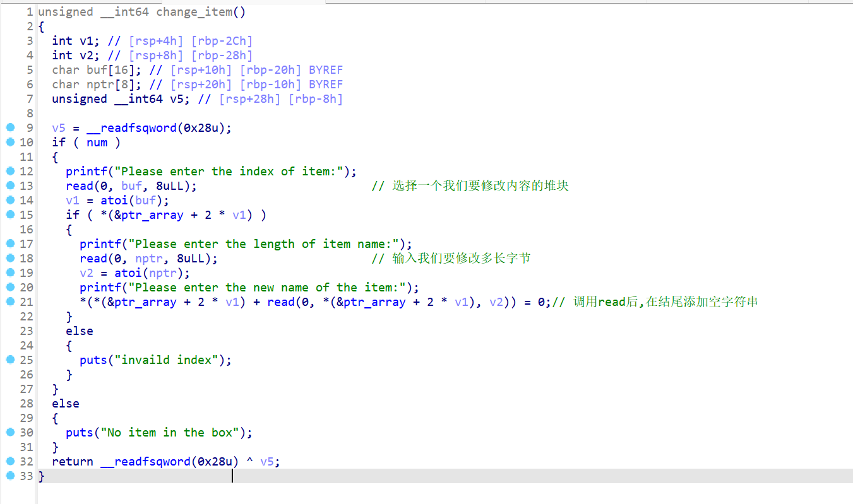This screenshot has height=504, width=853.
Task: Toggle breakpoint dot on line 20
Action: point(9,287)
